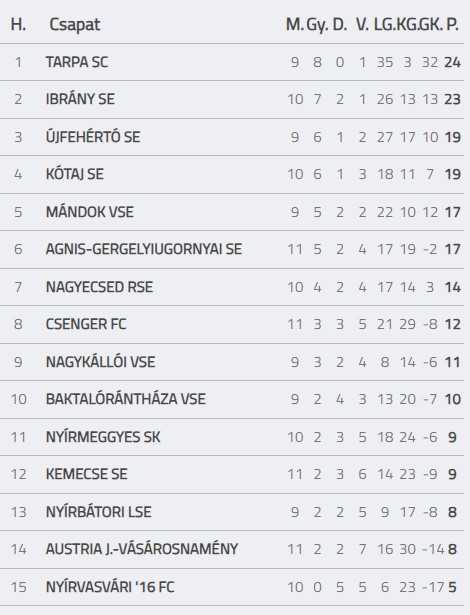Image resolution: width=470 pixels, height=615 pixels.
Task: Click BAKTALÓRÁNTHÁZA VSE team name
Action: (126, 399)
